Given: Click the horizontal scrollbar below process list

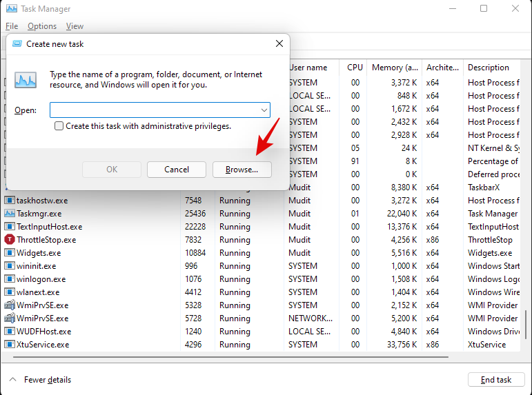Looking at the screenshot, I should pos(230,356).
